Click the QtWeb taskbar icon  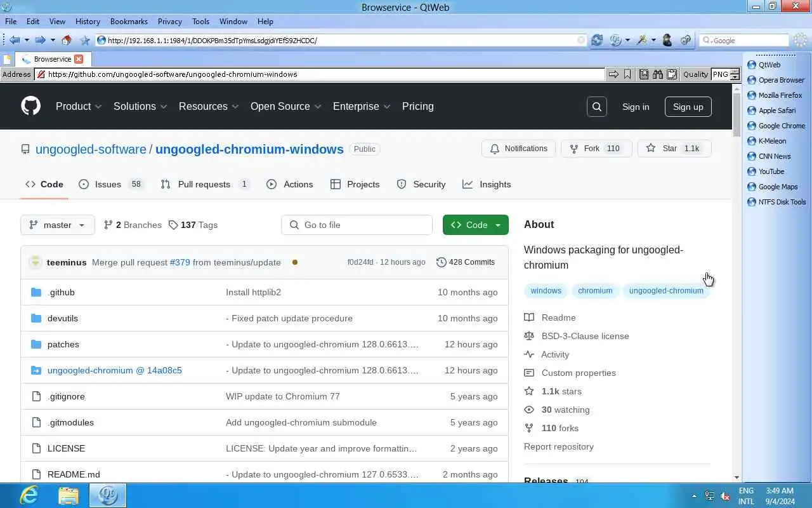[108, 495]
